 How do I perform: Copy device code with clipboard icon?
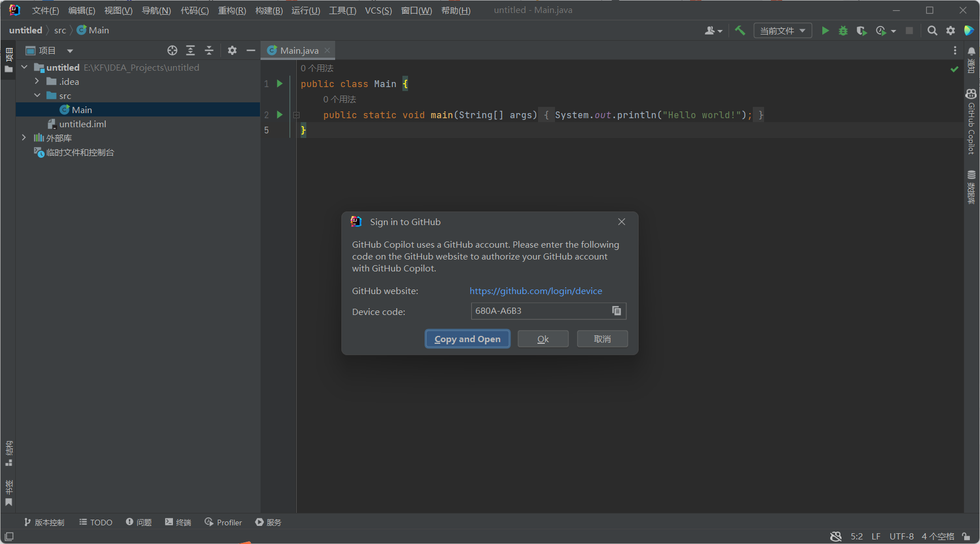tap(617, 311)
